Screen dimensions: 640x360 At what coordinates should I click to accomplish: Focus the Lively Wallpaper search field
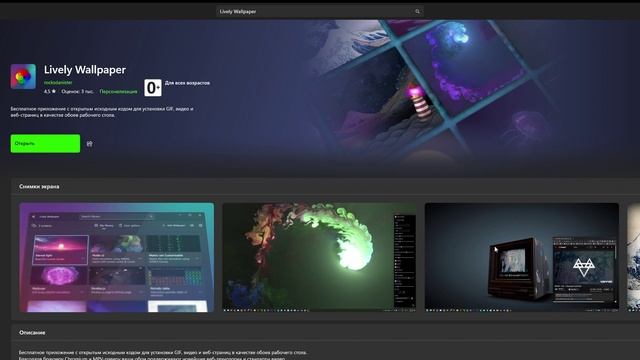point(319,11)
